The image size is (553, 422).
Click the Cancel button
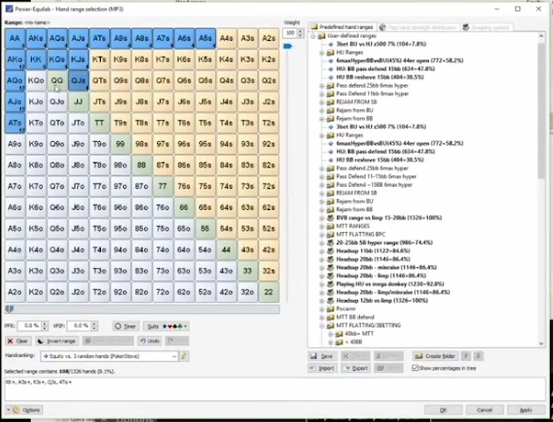484,410
